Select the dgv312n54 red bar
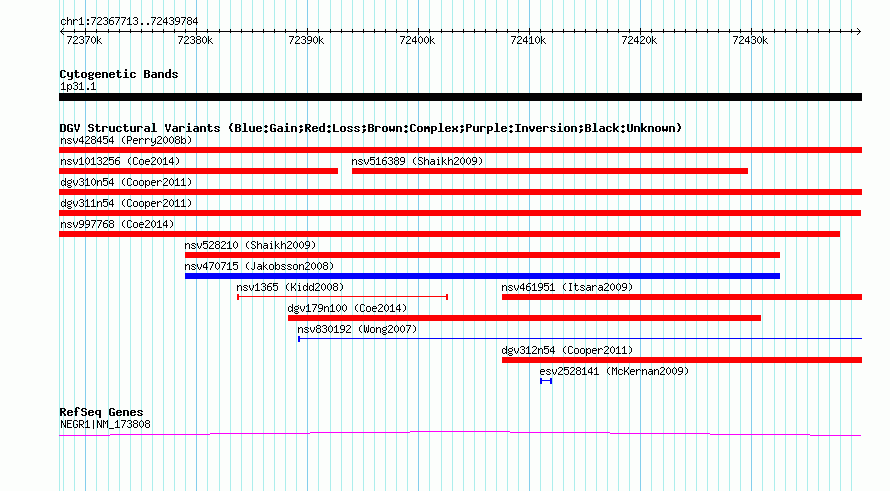The image size is (890, 491). coord(682,360)
